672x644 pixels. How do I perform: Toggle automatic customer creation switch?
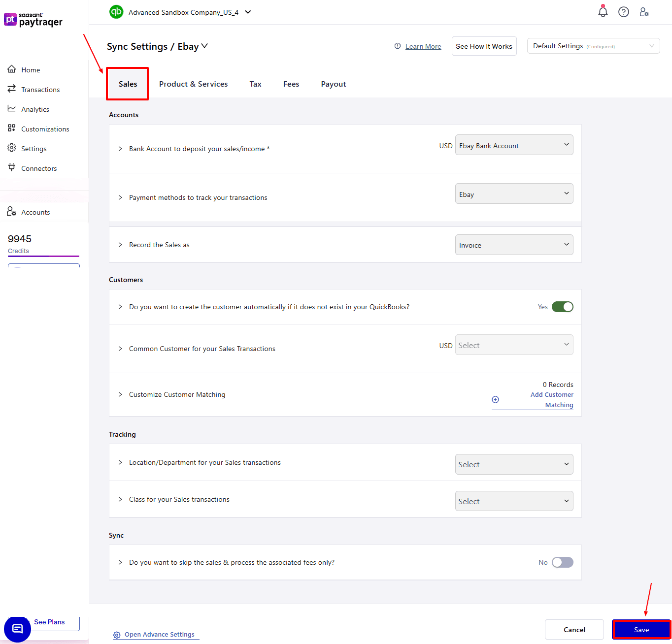[562, 307]
